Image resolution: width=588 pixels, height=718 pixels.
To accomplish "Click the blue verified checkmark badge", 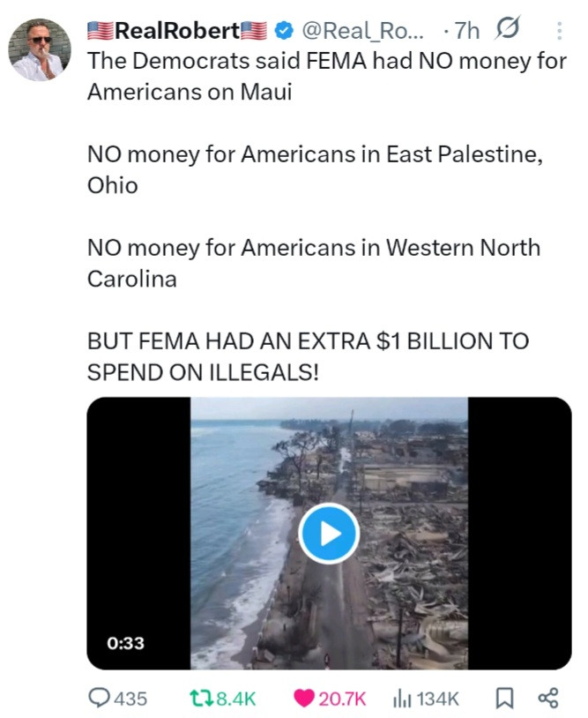I will (x=283, y=32).
